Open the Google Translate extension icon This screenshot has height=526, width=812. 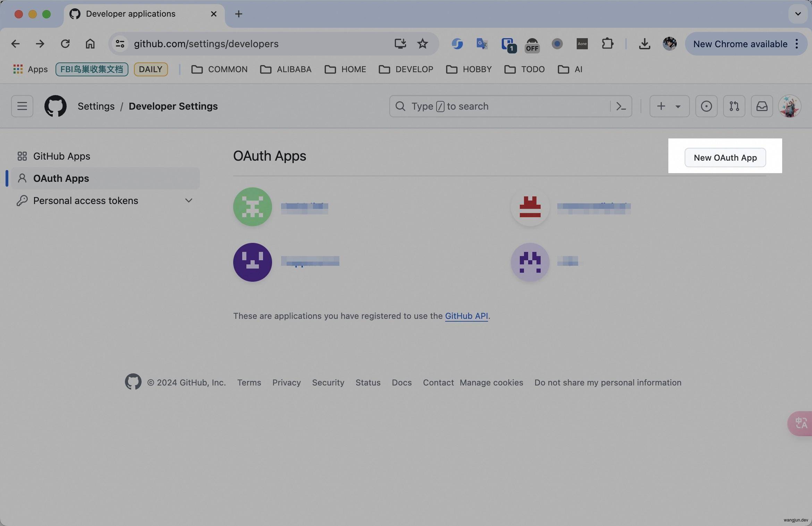pyautogui.click(x=482, y=44)
